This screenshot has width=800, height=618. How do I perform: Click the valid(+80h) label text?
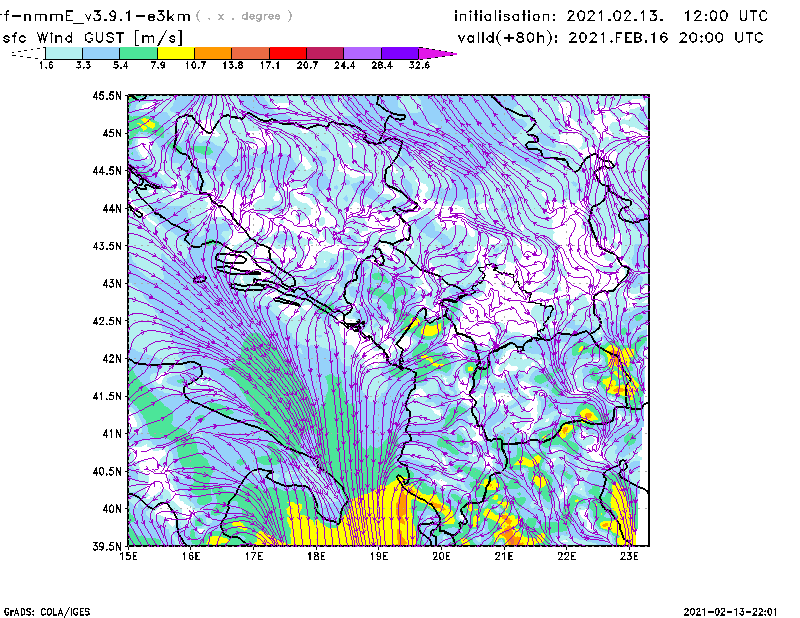pyautogui.click(x=510, y=38)
